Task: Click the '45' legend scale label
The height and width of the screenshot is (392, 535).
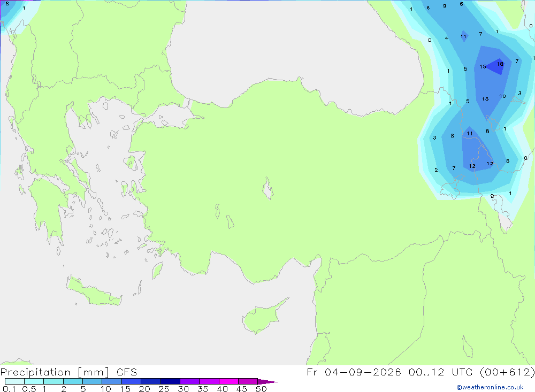Action: click(x=242, y=389)
